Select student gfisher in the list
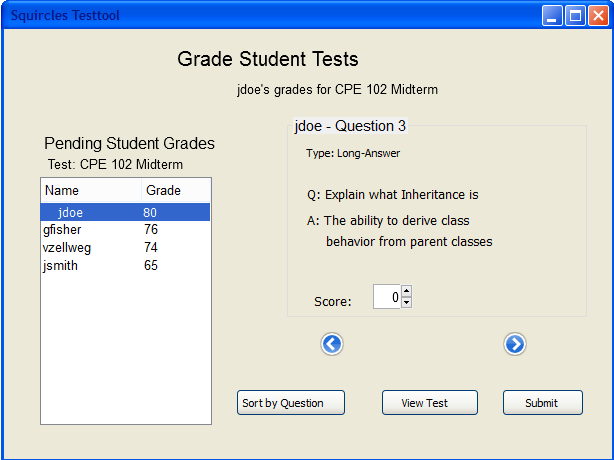The width and height of the screenshot is (614, 460). pos(62,230)
